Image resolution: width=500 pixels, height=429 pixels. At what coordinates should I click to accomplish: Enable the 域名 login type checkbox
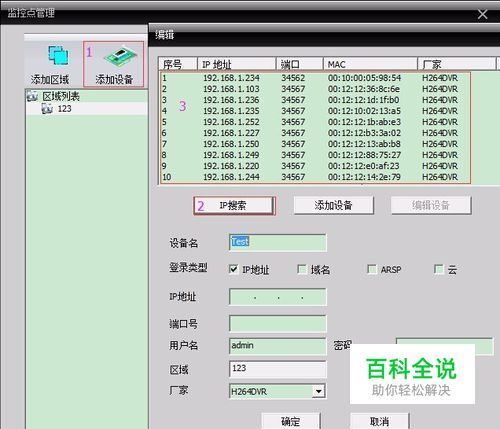302,269
